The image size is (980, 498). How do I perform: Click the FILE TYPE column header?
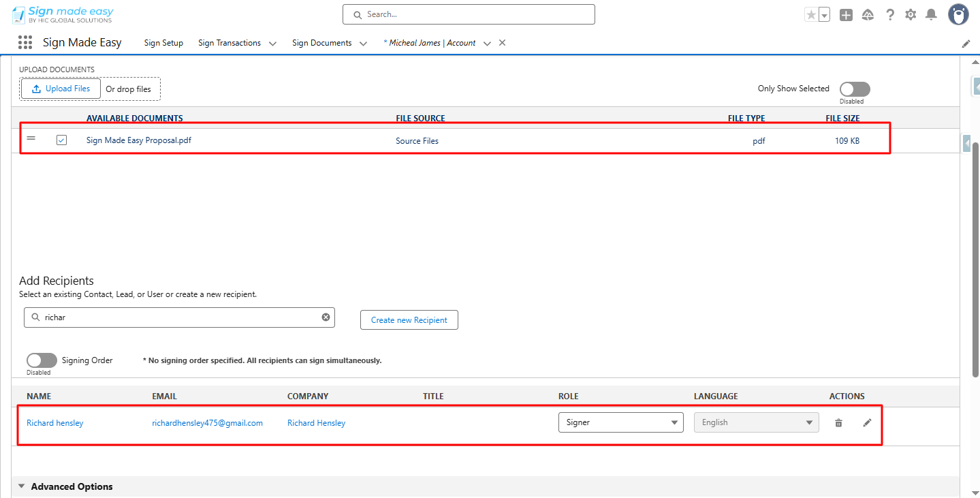click(x=746, y=119)
